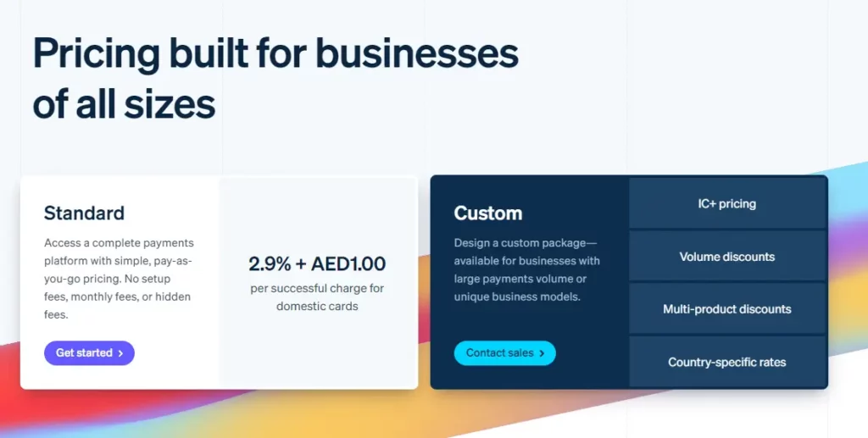Click the "of all sizes" headline line
The image size is (868, 438).
124,104
